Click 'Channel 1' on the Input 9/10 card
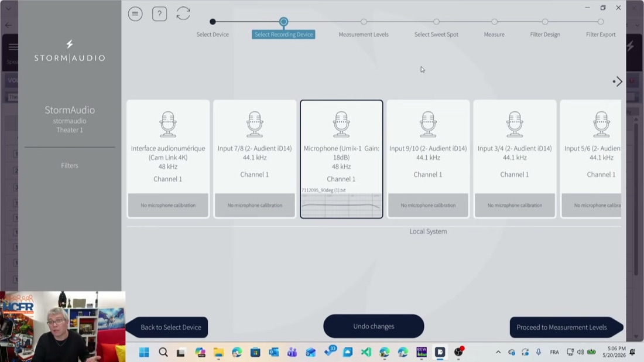The image size is (644, 362). 427,175
